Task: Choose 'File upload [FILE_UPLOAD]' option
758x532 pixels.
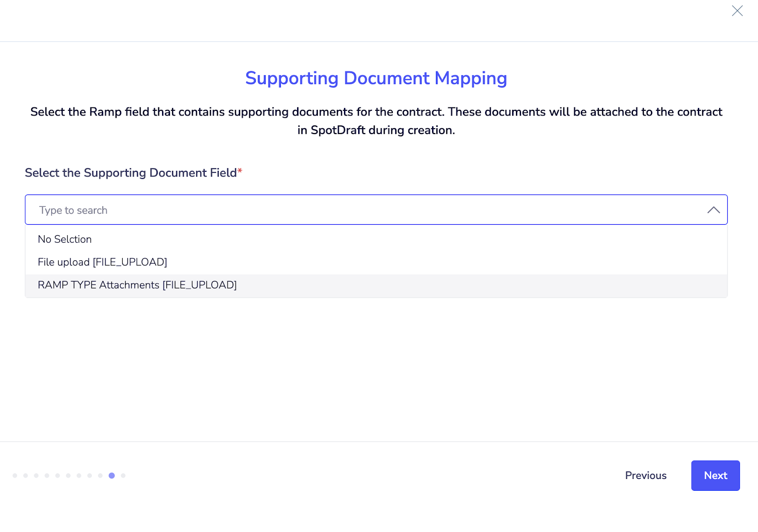Action: [x=376, y=262]
